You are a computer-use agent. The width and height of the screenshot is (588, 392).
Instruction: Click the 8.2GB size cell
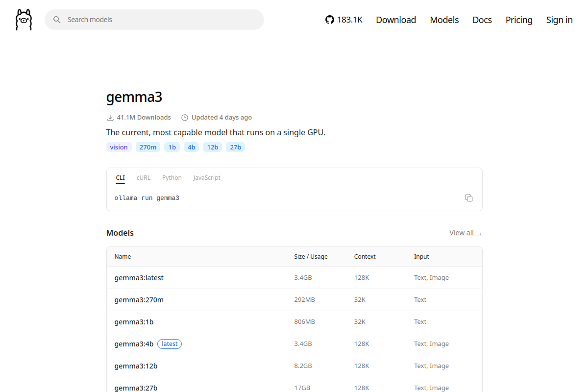click(303, 366)
